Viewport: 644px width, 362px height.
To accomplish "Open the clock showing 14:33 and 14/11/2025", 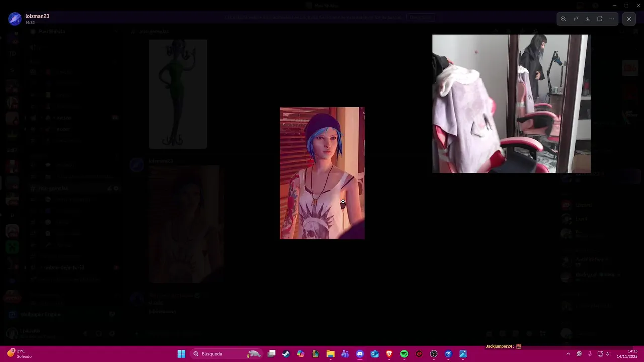I will pos(628,354).
